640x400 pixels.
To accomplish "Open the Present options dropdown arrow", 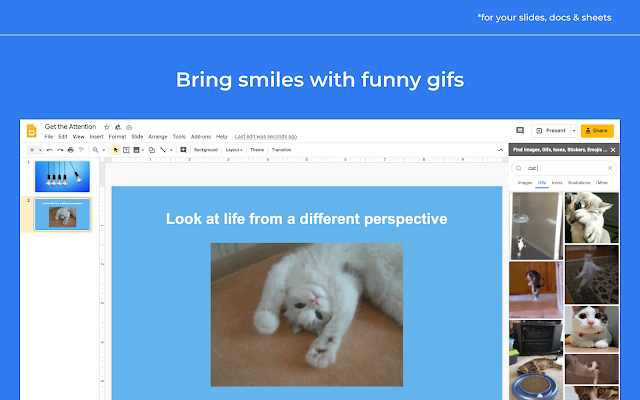I will coord(574,131).
